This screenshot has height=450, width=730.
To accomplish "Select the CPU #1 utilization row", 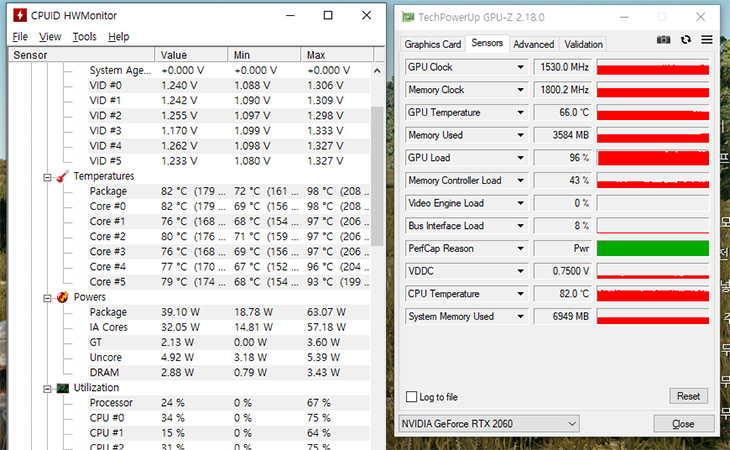I will 229,433.
